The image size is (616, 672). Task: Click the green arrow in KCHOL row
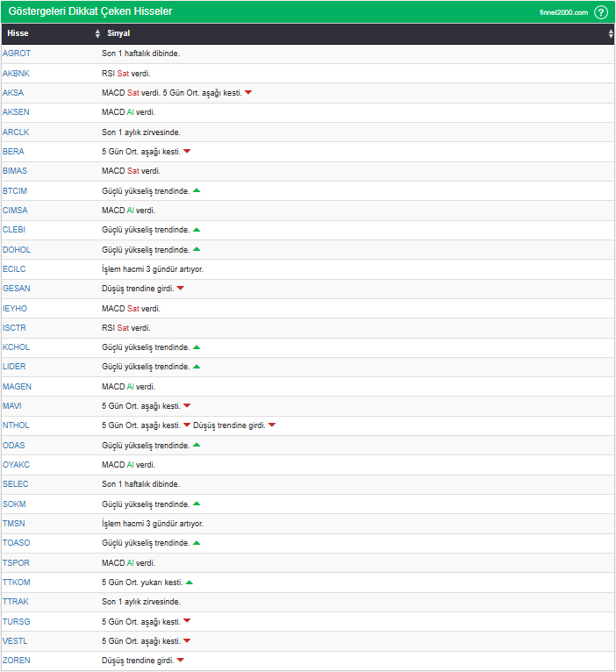pyautogui.click(x=197, y=347)
